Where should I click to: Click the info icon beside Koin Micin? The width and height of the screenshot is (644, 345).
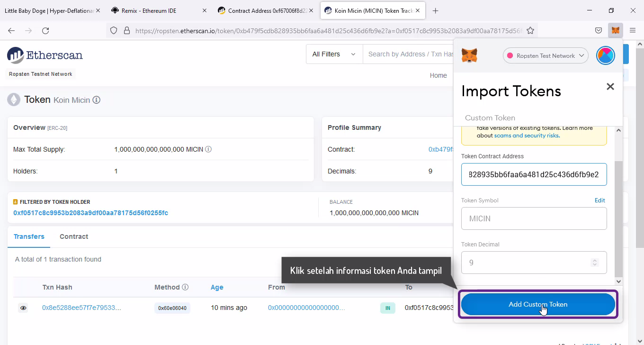[97, 100]
